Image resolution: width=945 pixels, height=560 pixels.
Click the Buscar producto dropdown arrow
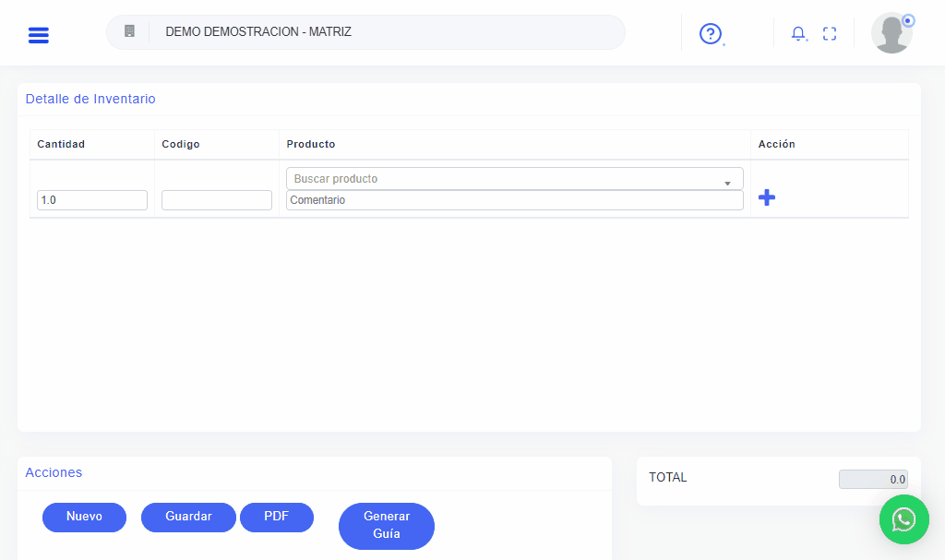(727, 182)
